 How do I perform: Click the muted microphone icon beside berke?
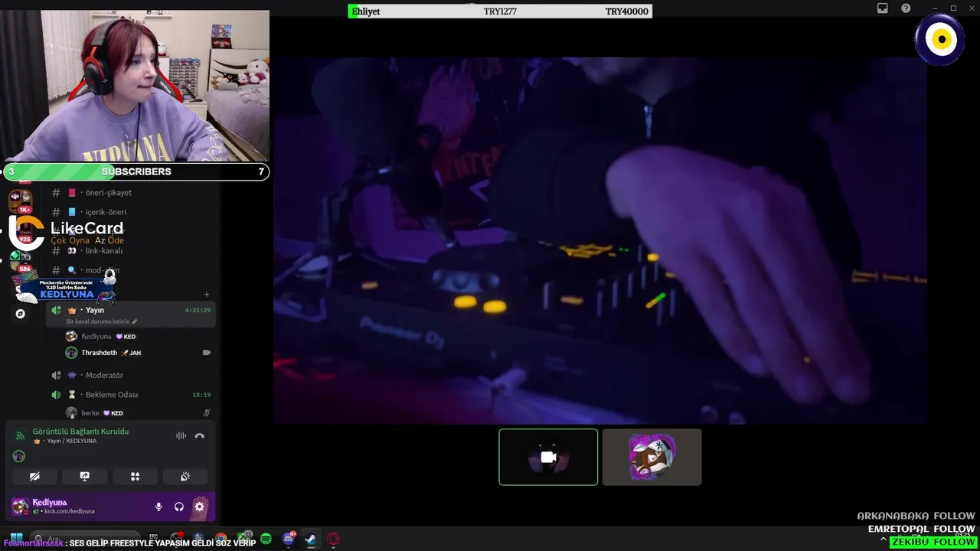click(x=206, y=413)
